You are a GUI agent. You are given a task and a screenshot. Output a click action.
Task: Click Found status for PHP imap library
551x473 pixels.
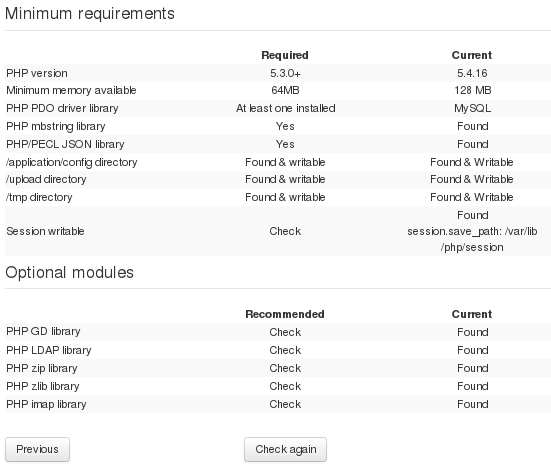click(x=473, y=404)
